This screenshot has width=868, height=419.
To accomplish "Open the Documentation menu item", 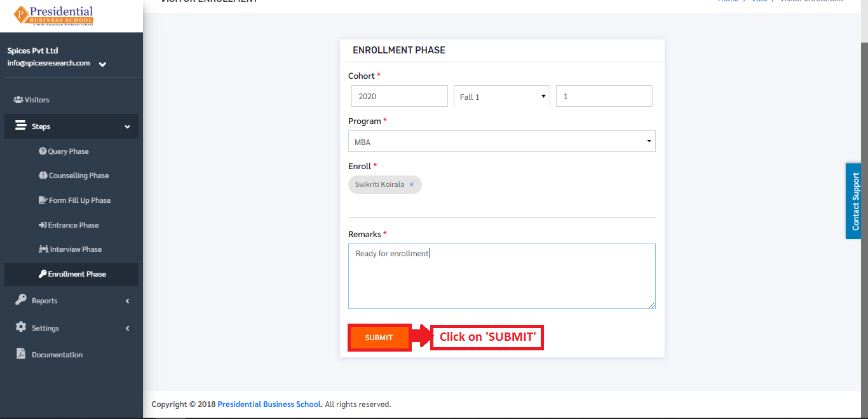I will point(71,355).
